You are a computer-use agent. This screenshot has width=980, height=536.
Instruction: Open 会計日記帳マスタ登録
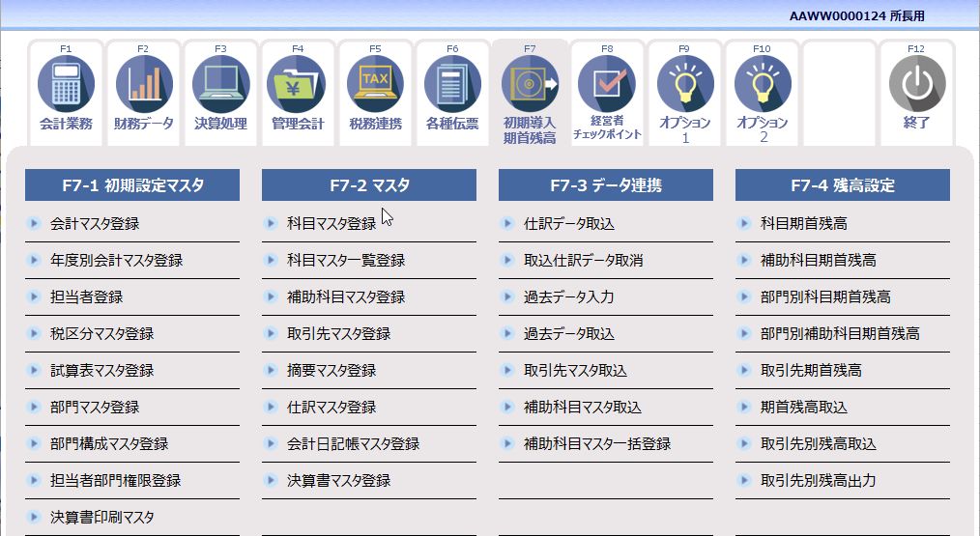pyautogui.click(x=354, y=444)
